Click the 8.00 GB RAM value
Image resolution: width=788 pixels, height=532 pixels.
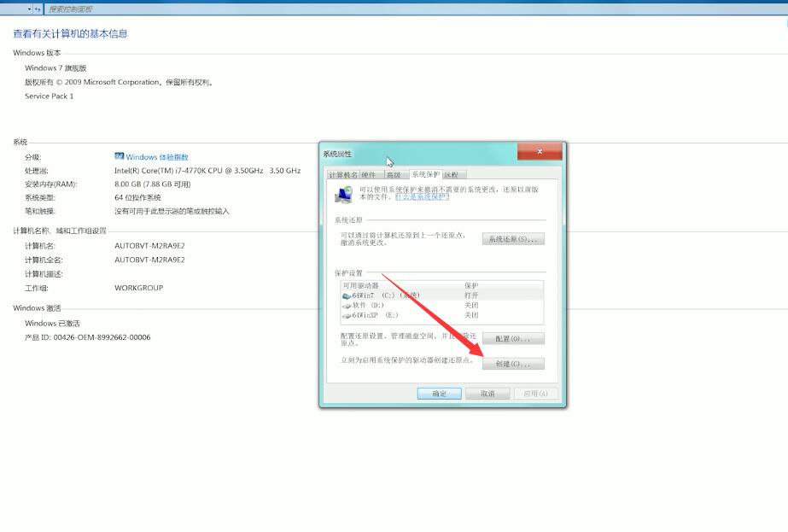click(152, 184)
